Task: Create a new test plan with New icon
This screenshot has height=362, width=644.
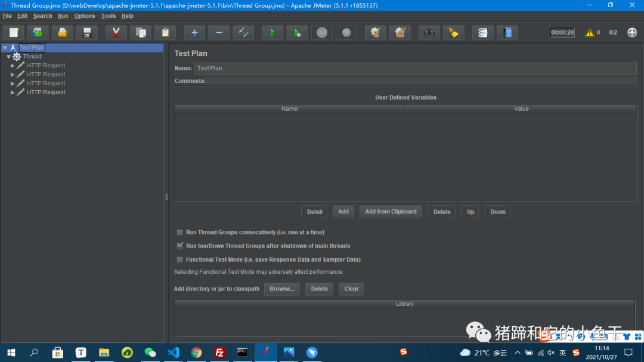Action: coord(14,32)
